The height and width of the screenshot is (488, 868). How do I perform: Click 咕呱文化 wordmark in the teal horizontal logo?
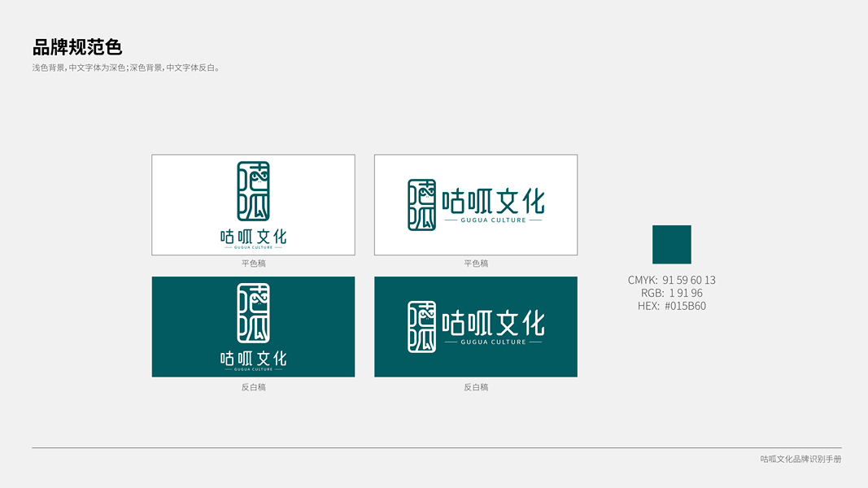click(493, 324)
